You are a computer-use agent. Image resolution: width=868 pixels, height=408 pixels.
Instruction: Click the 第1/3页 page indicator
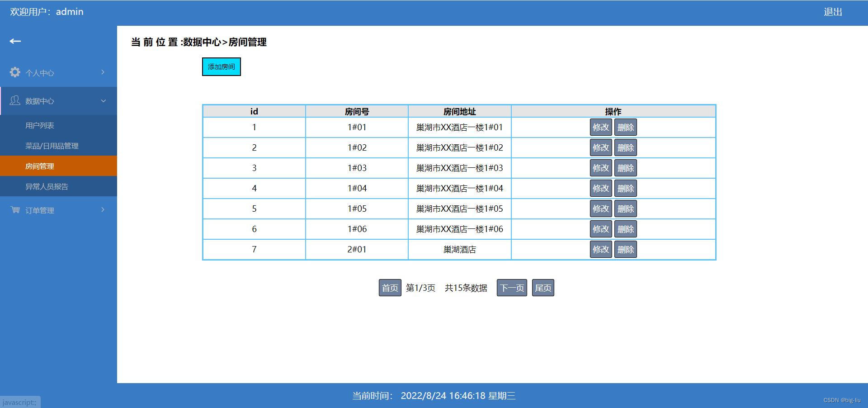pos(420,288)
